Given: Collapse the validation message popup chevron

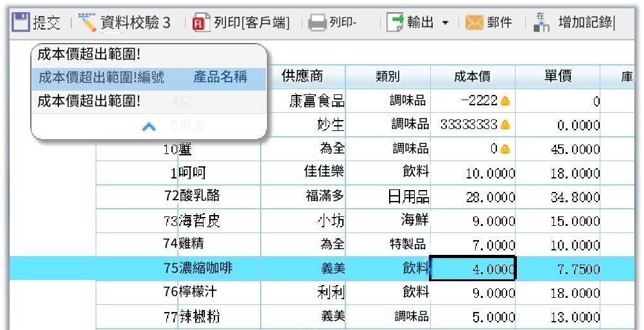Looking at the screenshot, I should click(x=149, y=127).
